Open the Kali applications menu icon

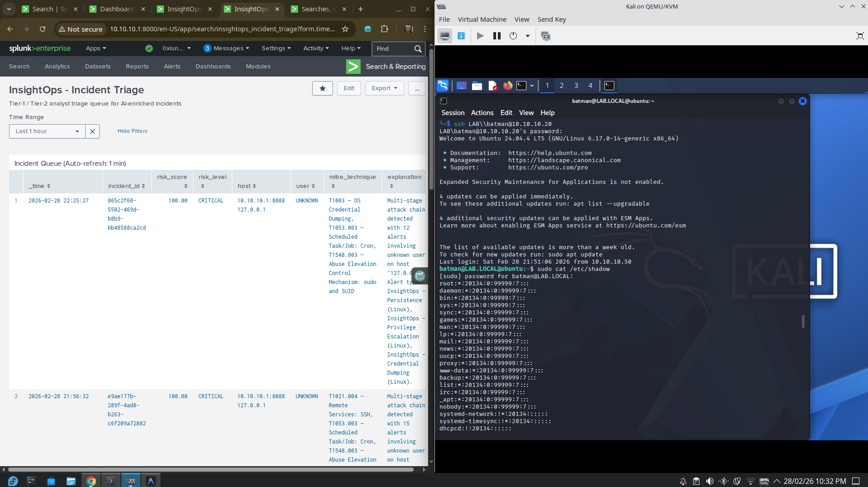(443, 85)
